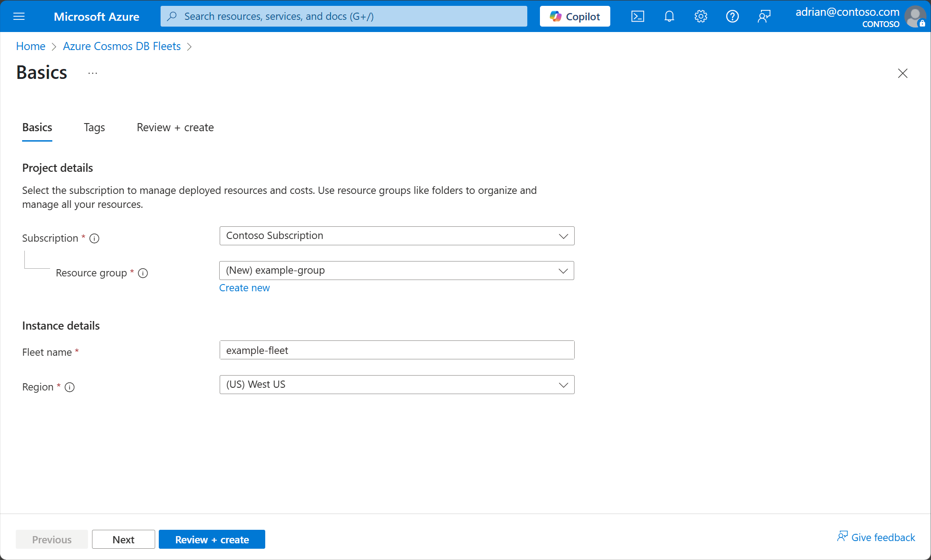
Task: Launch Copilot from the top bar
Action: pyautogui.click(x=575, y=16)
